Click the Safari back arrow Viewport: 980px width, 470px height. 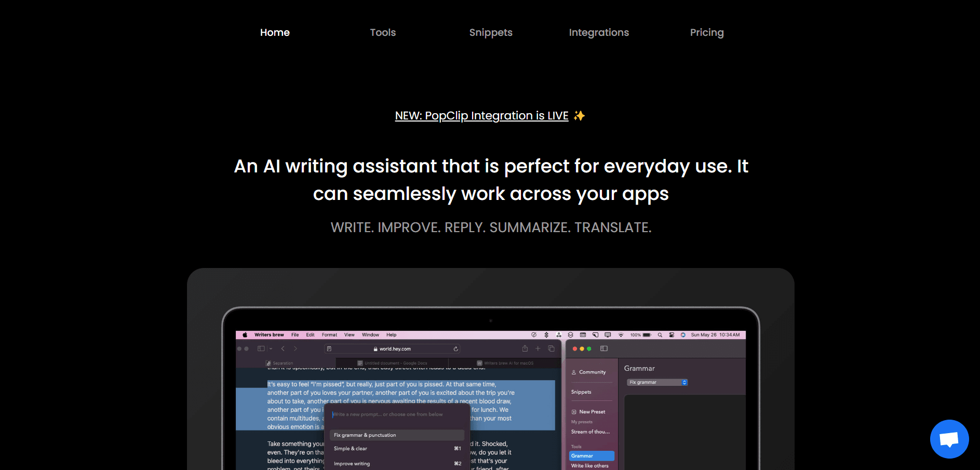pos(283,348)
